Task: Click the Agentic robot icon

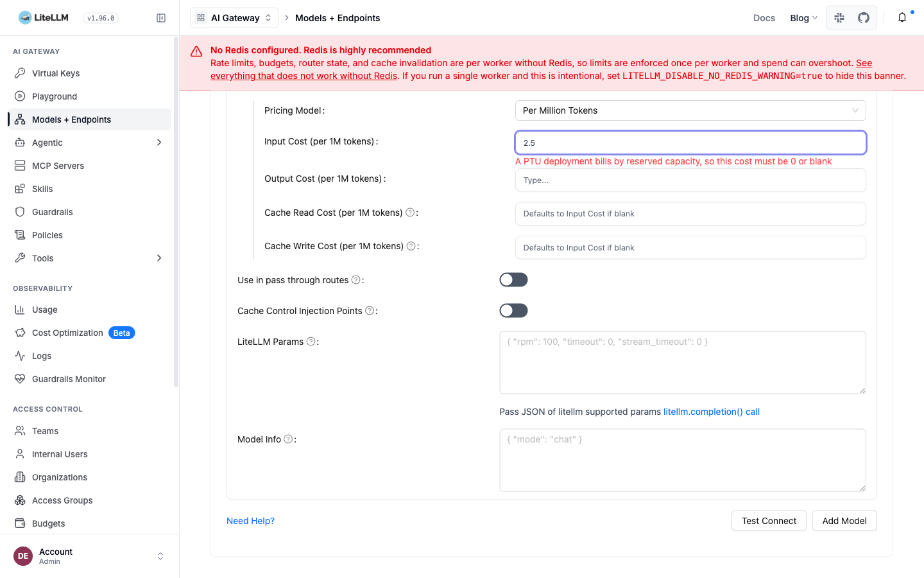Action: point(20,143)
